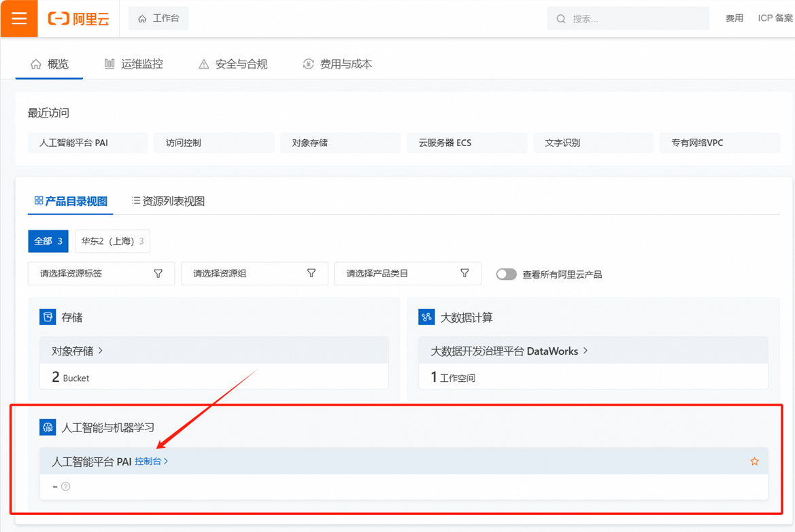Click the grid icon beside 产品目录视图
The height and width of the screenshot is (532, 795).
(39, 200)
